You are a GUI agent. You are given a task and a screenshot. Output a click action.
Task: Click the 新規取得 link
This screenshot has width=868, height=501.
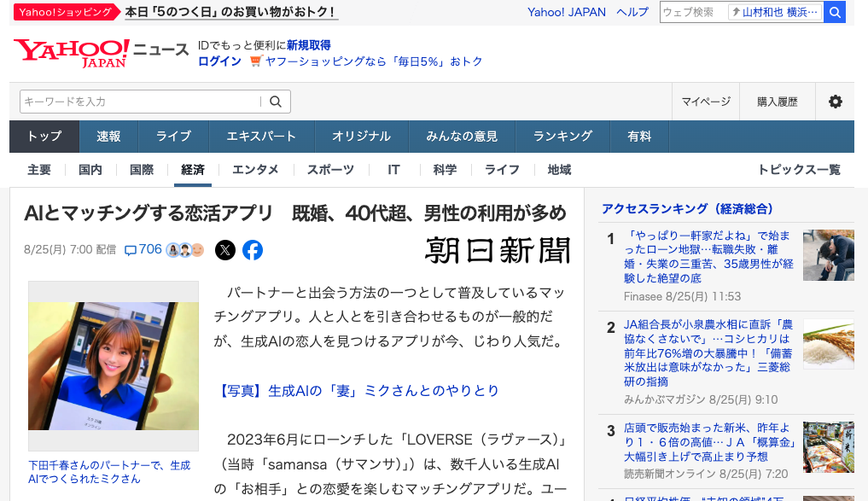[x=309, y=45]
